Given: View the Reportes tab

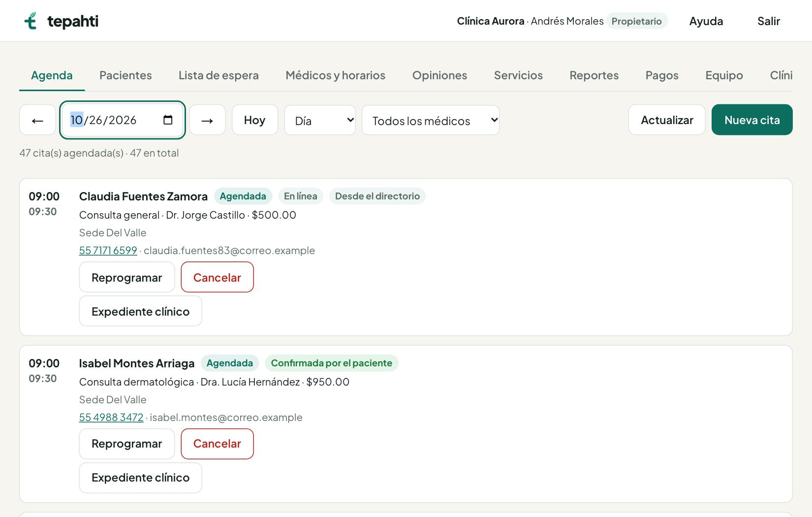Looking at the screenshot, I should [594, 75].
